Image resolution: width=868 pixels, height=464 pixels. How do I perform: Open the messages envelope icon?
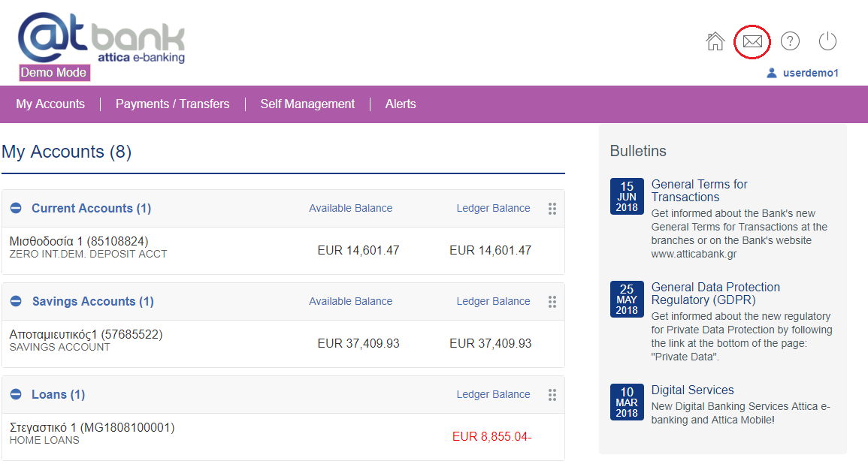(752, 41)
